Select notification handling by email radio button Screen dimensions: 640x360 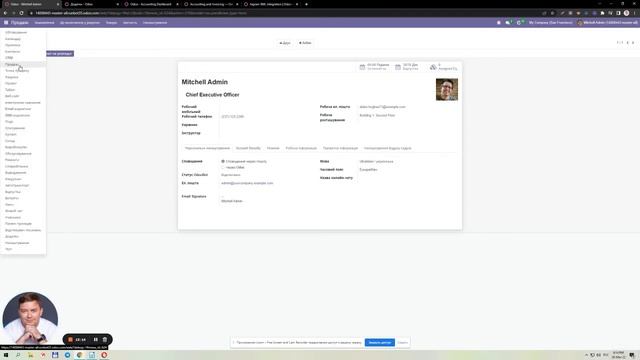coord(223,161)
